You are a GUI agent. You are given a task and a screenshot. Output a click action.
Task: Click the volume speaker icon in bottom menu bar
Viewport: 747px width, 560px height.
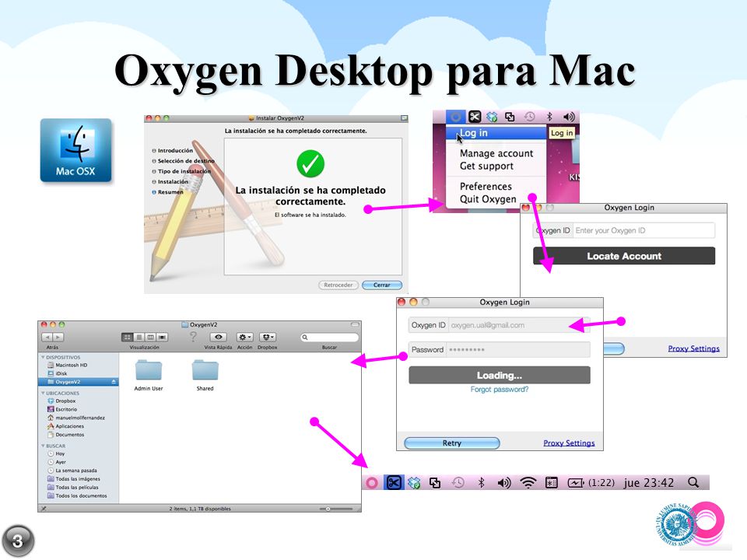(x=503, y=483)
